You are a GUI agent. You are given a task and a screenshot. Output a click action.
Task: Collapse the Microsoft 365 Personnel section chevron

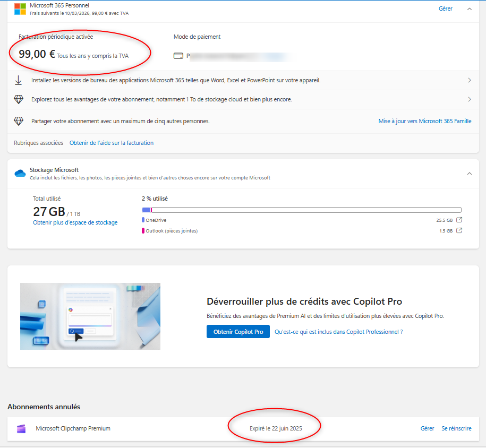[470, 9]
